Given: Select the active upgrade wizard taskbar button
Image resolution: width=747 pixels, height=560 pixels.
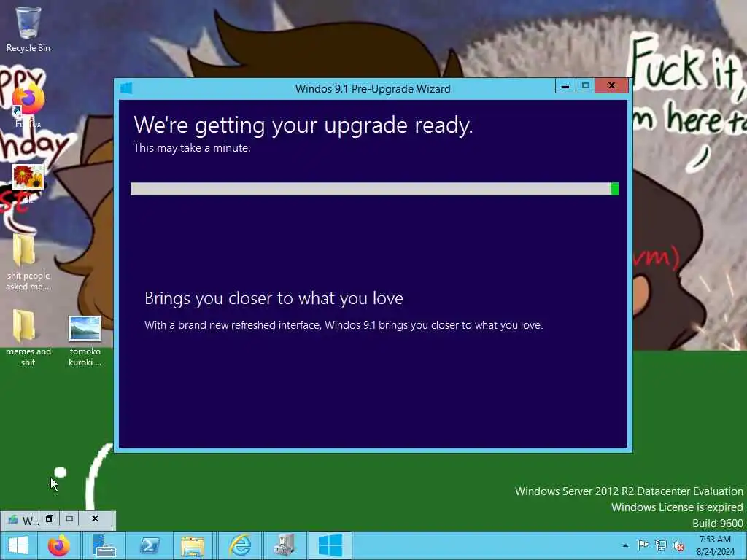Looking at the screenshot, I should [x=330, y=545].
